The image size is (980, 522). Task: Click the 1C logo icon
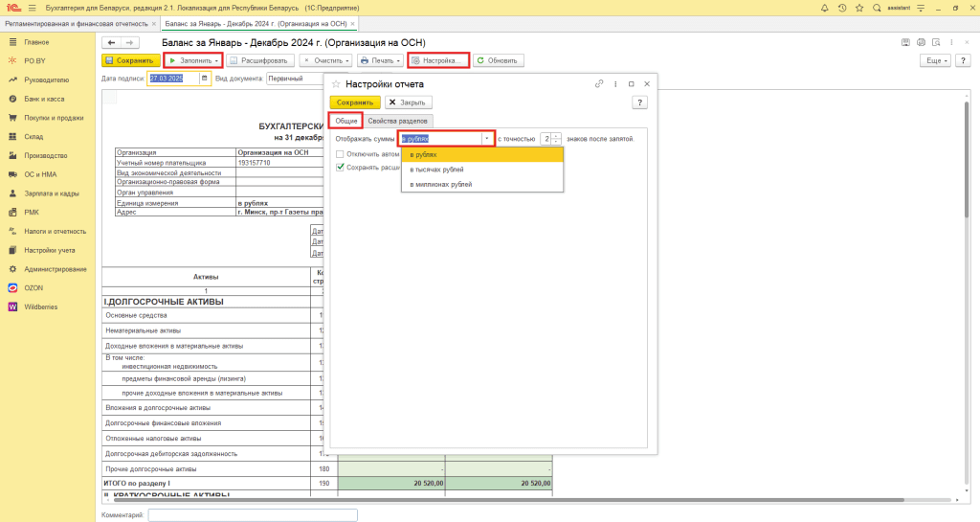[12, 8]
